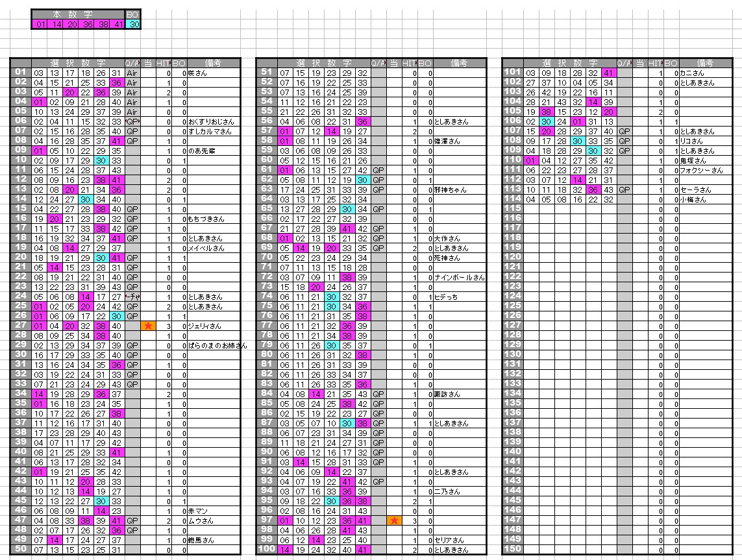Select winning number 20 under 本数字

[x=72, y=24]
